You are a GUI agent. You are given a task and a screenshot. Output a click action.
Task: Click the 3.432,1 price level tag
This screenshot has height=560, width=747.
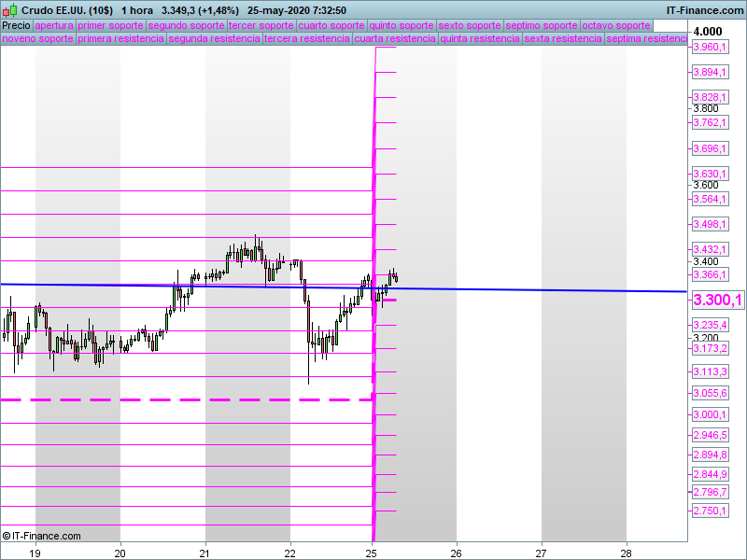710,249
